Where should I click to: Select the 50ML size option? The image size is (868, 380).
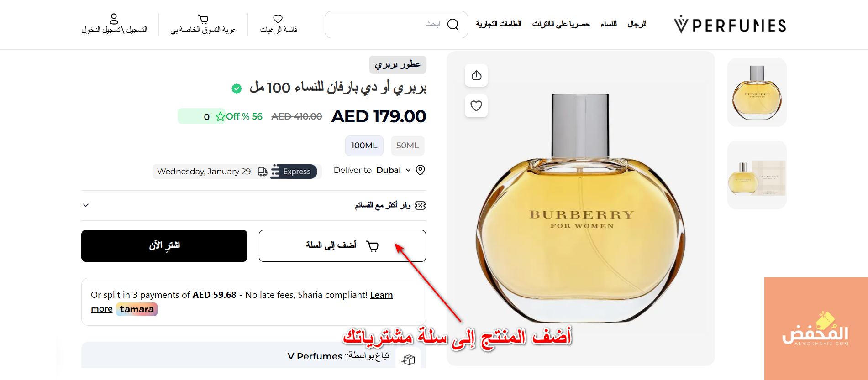coord(407,146)
